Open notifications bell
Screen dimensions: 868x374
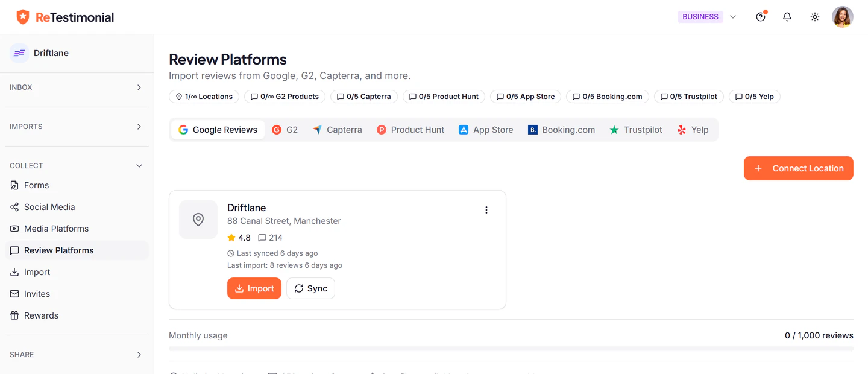[787, 17]
